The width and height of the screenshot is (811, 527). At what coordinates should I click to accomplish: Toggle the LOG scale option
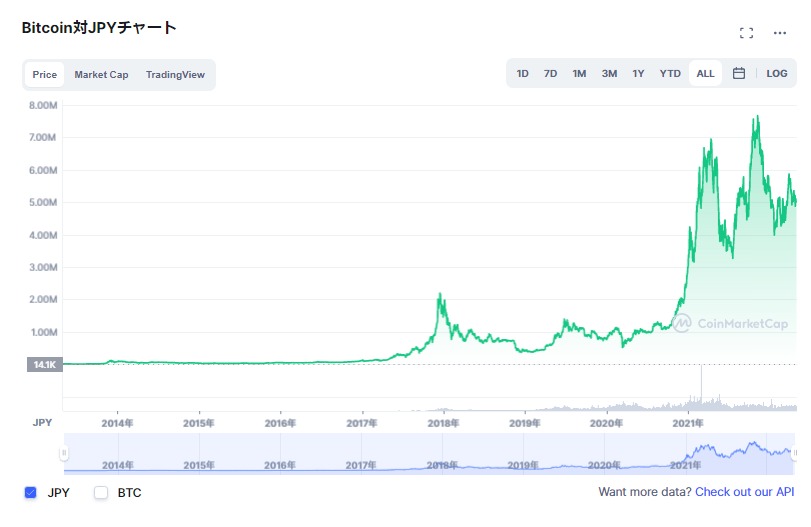(776, 73)
